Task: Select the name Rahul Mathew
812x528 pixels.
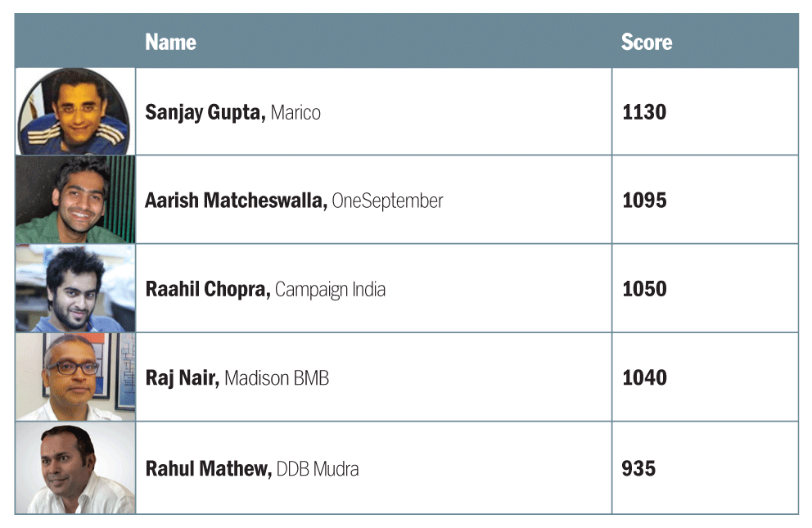Action: tap(208, 468)
